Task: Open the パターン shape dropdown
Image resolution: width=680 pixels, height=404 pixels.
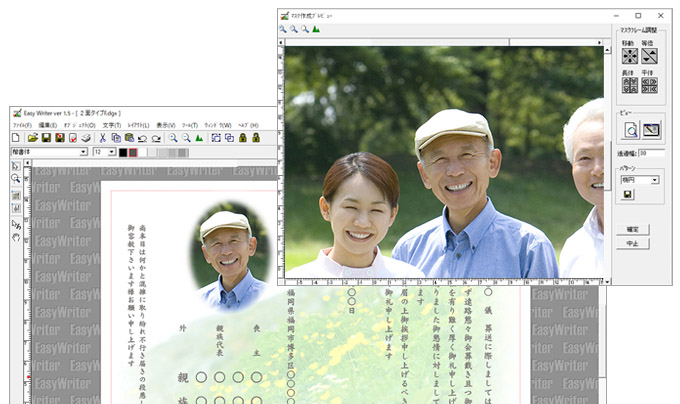Action: tap(654, 180)
